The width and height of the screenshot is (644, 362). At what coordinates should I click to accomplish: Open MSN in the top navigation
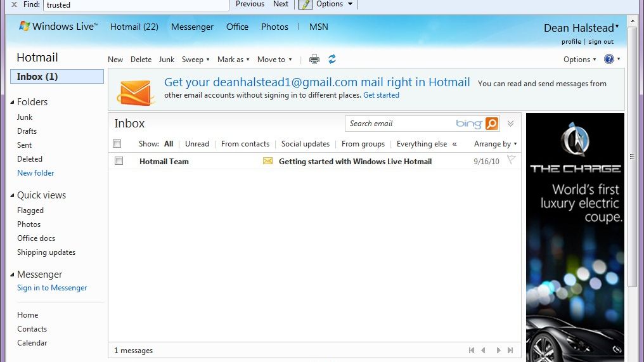coord(318,27)
